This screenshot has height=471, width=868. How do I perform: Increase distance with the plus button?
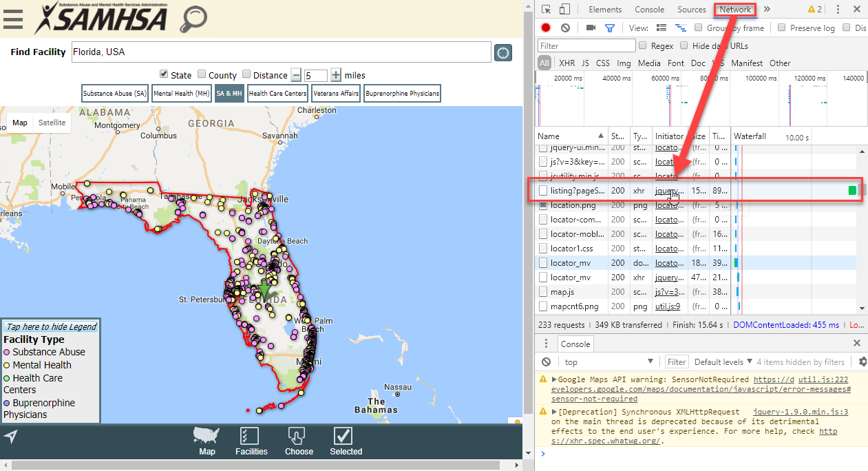(336, 75)
